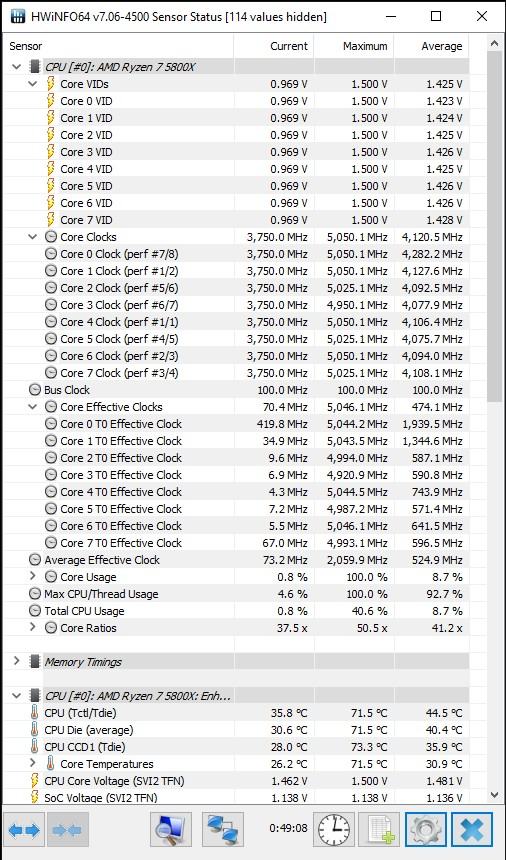The width and height of the screenshot is (506, 860).
Task: Collapse the Core VIDs subtree
Action: pyautogui.click(x=33, y=84)
